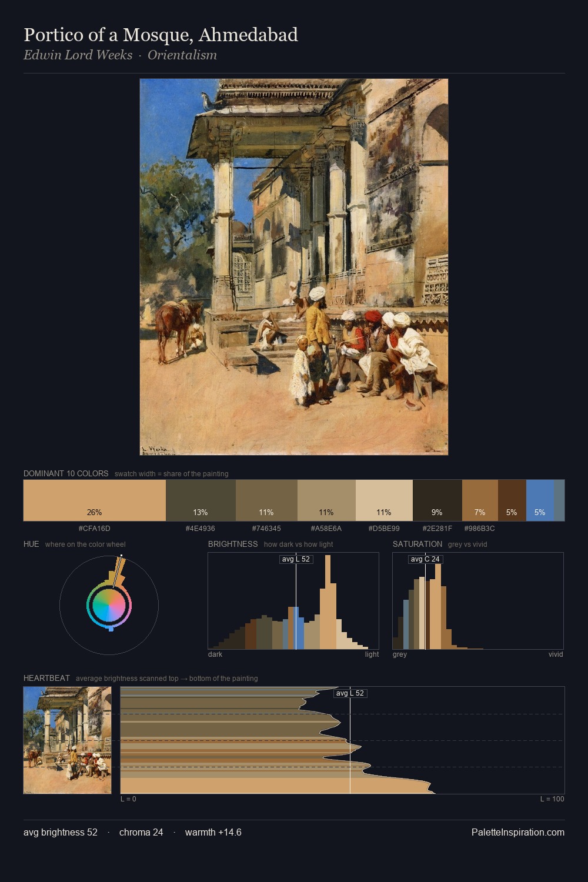The height and width of the screenshot is (882, 588).
Task: Open the main Portico of a Mosque painting
Action: coord(294,267)
